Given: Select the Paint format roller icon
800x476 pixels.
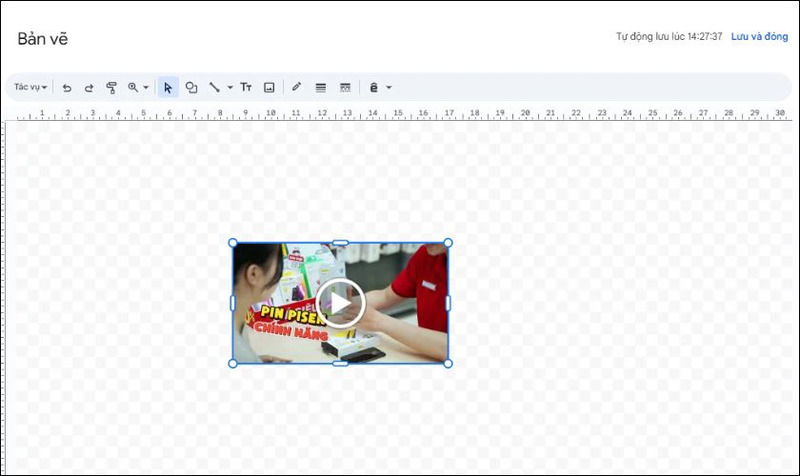Looking at the screenshot, I should [x=111, y=88].
